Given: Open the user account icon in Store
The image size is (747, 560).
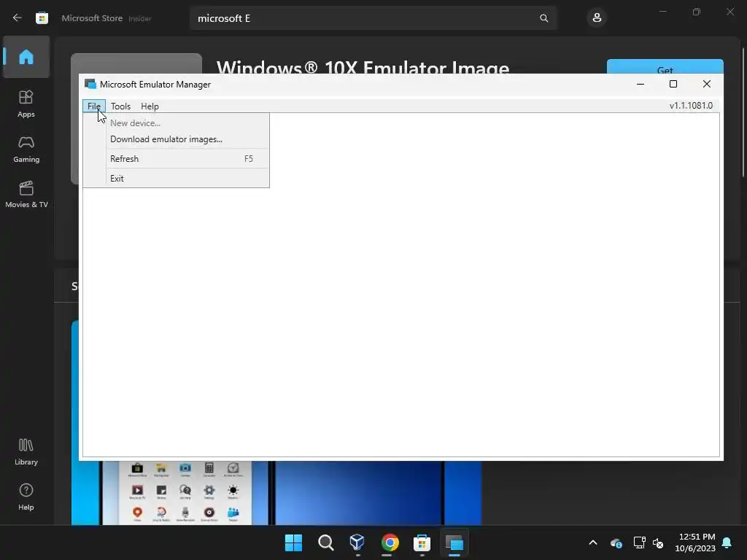Looking at the screenshot, I should (597, 18).
